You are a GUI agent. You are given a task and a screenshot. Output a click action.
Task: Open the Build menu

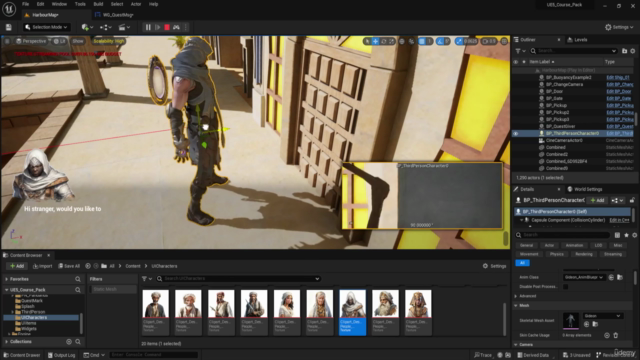pos(98,4)
